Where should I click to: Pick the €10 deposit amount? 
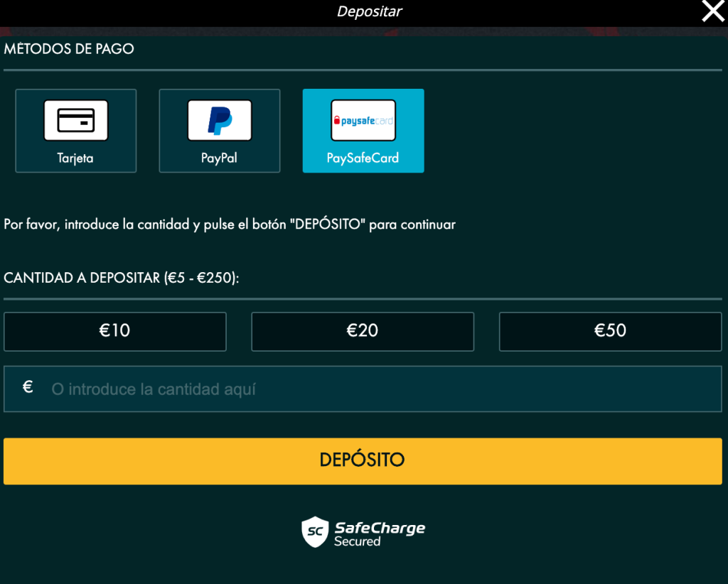(x=115, y=332)
